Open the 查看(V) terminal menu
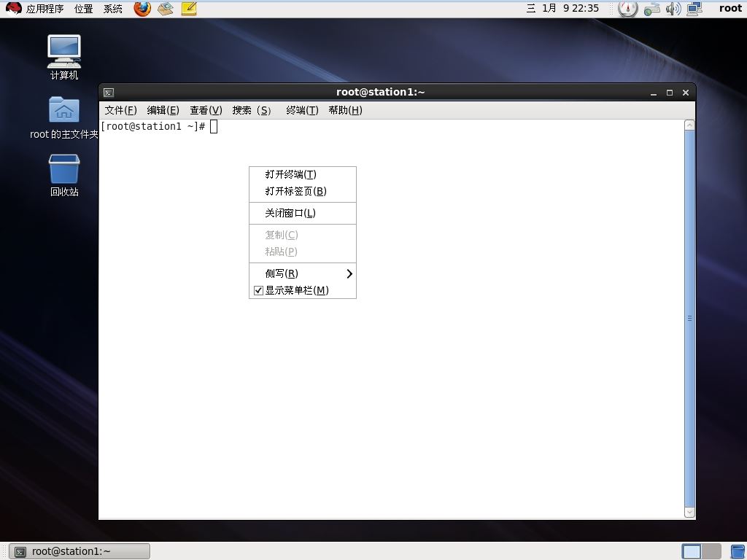Viewport: 747px width, 560px height. pos(206,111)
